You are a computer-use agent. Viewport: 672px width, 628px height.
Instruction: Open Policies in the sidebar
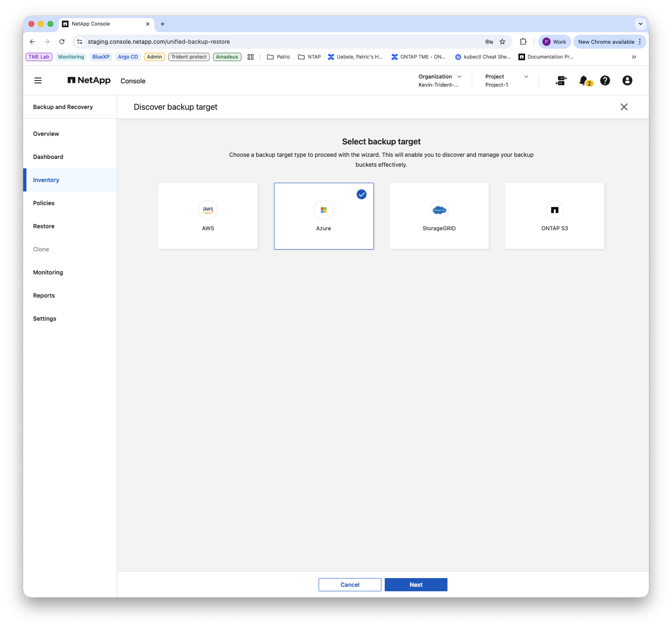tap(70, 203)
